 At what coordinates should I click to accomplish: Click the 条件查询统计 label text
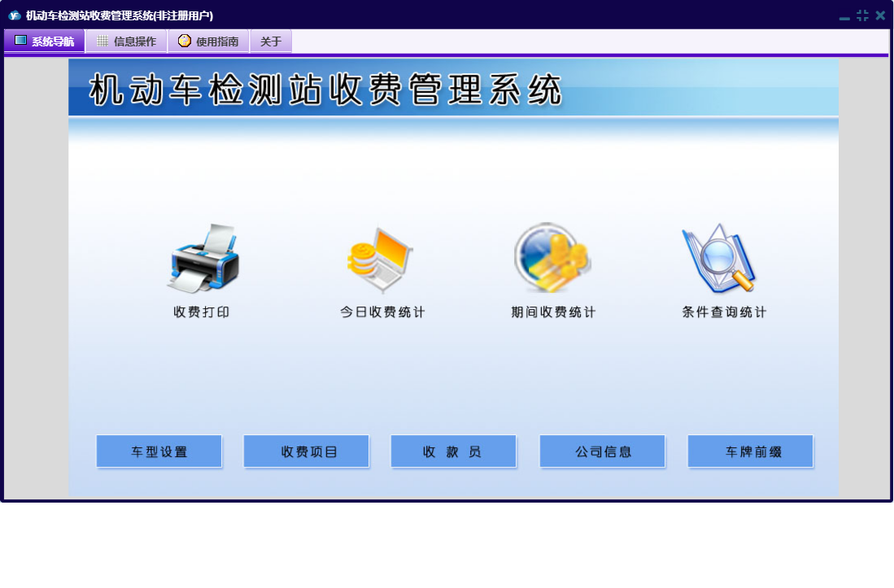[724, 312]
